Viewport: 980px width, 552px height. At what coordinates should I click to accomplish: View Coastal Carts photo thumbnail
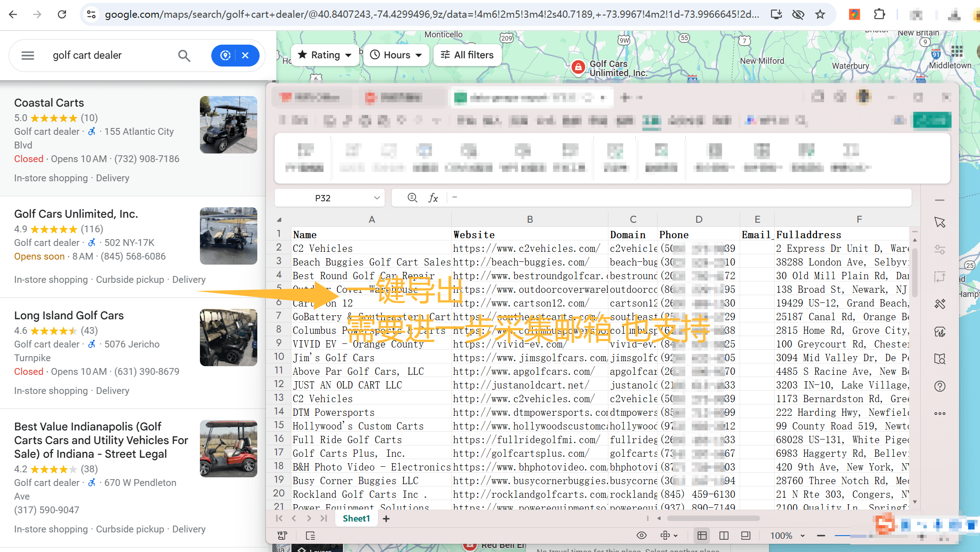click(x=229, y=125)
